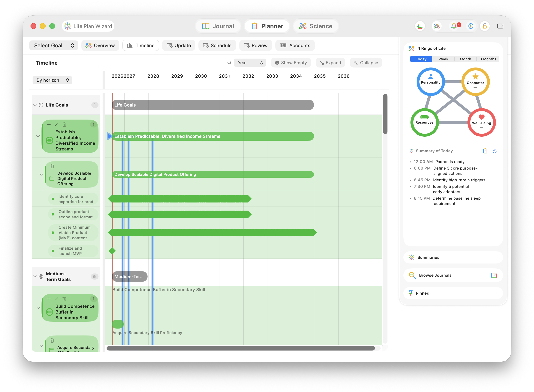
Task: Delete the Build Competence Buffer goal
Action: pyautogui.click(x=64, y=299)
